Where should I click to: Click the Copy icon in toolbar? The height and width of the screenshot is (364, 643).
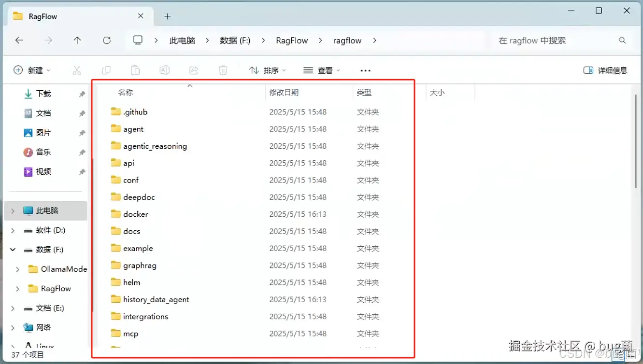pos(106,70)
